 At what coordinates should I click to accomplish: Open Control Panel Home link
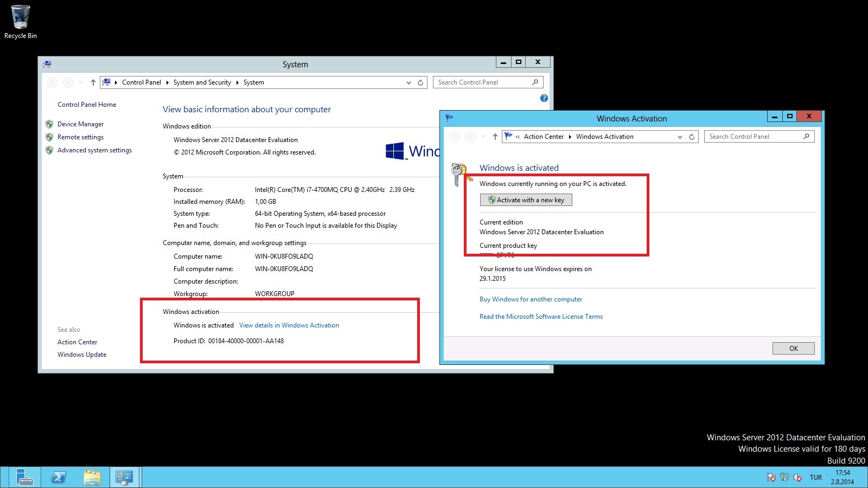click(x=87, y=105)
